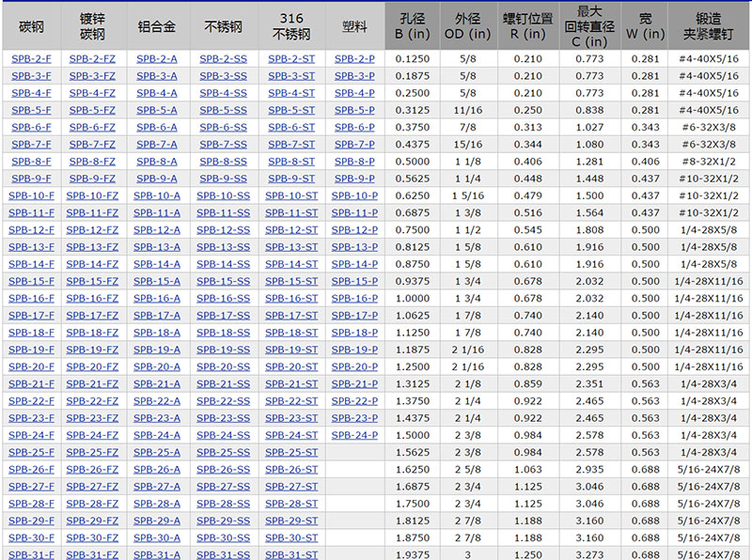Open SPB-3-P plastic part link
Image resolution: width=752 pixels, height=560 pixels.
click(x=354, y=76)
